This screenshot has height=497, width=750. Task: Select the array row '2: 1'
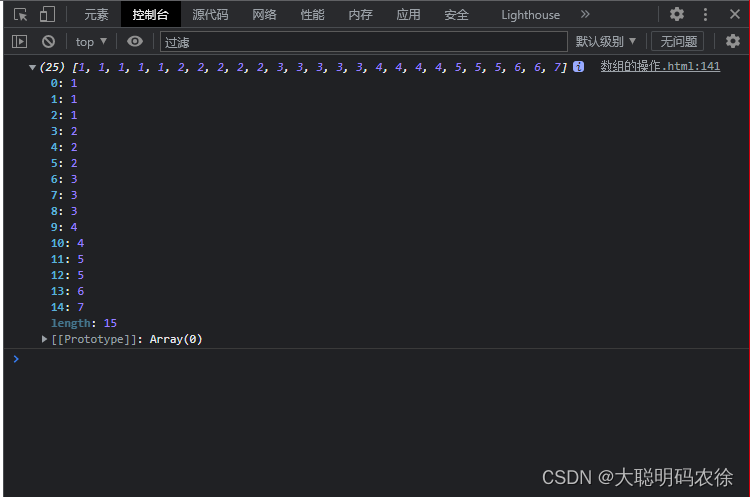(x=64, y=115)
